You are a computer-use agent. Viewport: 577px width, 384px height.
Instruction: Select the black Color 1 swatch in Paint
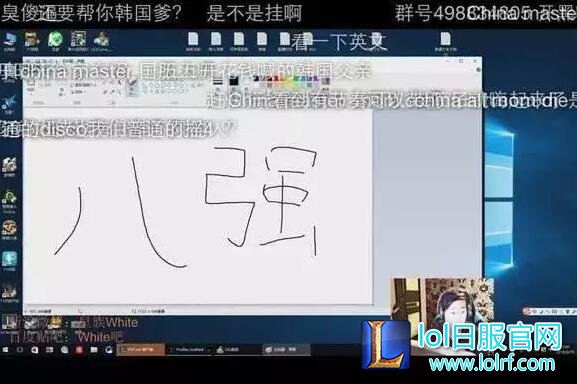click(233, 82)
